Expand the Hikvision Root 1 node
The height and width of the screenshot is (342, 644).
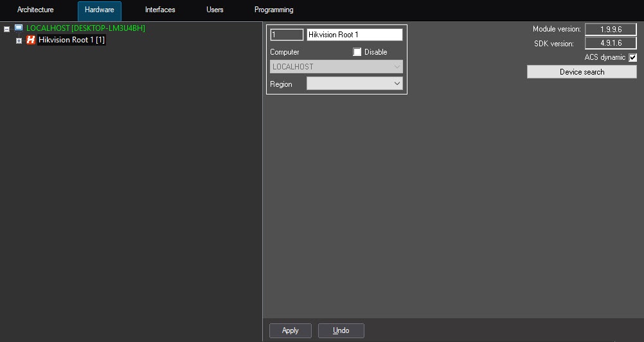[19, 40]
